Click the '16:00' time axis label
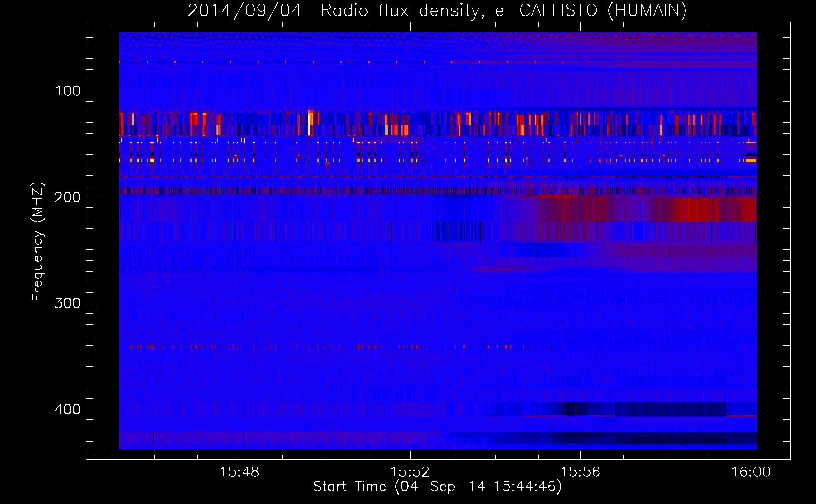 pyautogui.click(x=751, y=472)
